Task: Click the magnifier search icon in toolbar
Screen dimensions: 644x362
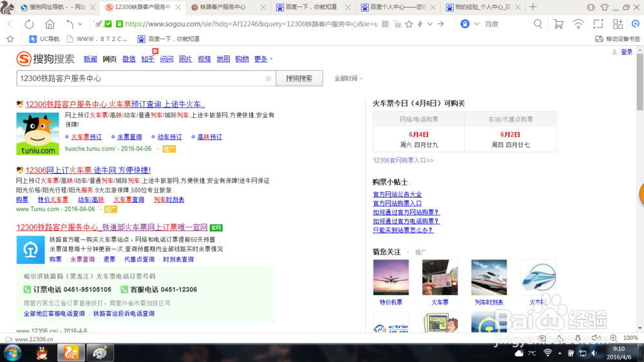Action: click(538, 24)
